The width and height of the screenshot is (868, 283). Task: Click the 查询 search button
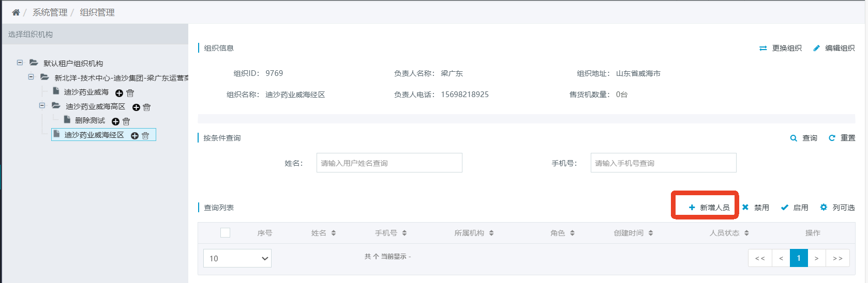point(804,138)
